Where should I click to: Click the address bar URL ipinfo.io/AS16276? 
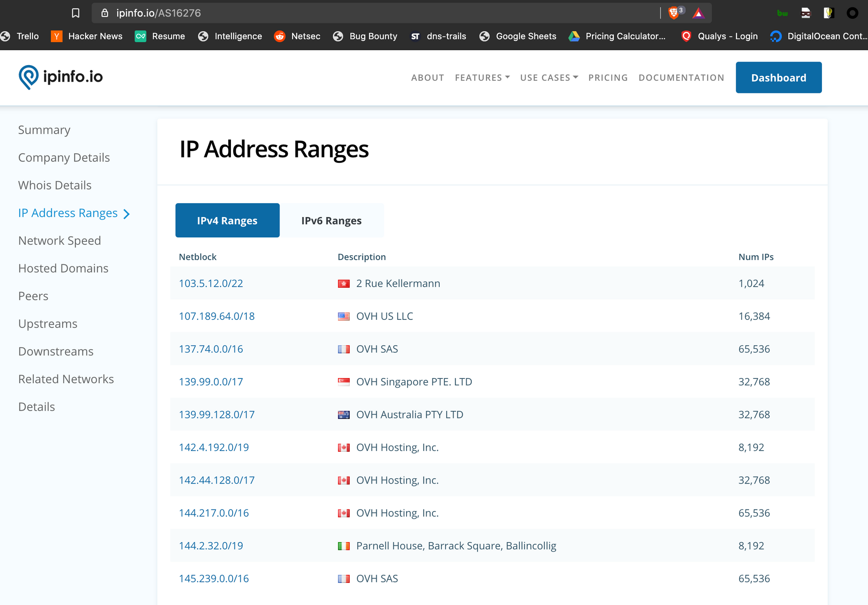point(158,13)
